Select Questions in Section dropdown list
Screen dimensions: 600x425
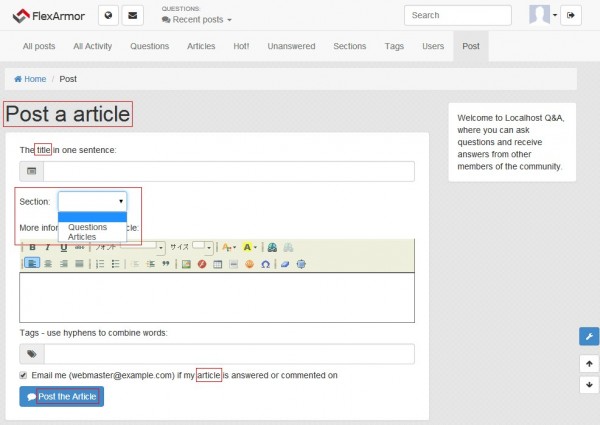click(x=88, y=227)
